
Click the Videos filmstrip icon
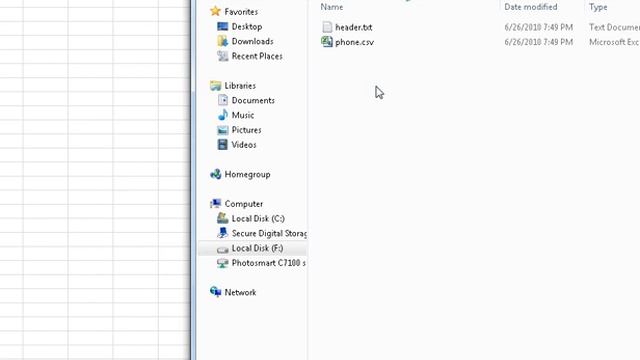coord(222,144)
